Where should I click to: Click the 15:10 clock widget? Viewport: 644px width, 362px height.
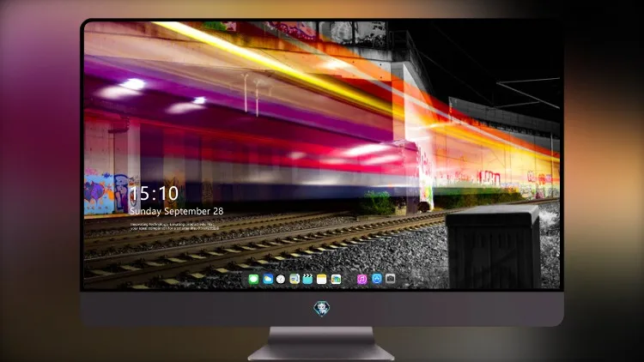click(154, 193)
